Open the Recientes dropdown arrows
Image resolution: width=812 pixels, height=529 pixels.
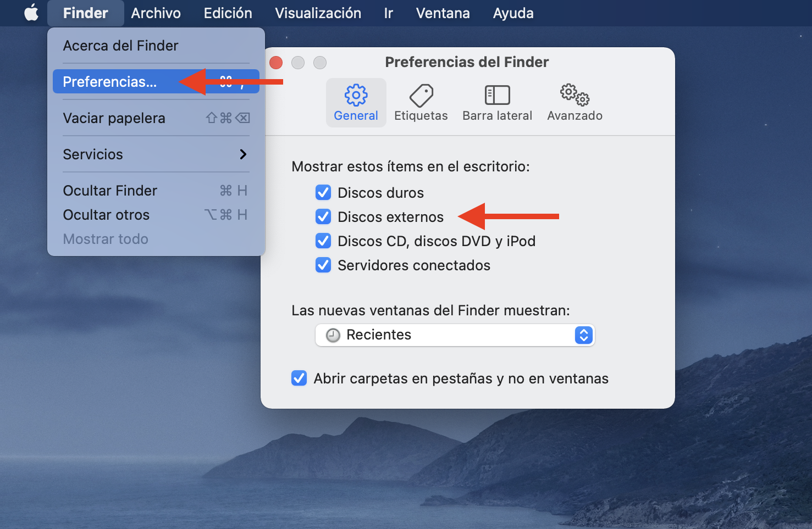tap(584, 335)
